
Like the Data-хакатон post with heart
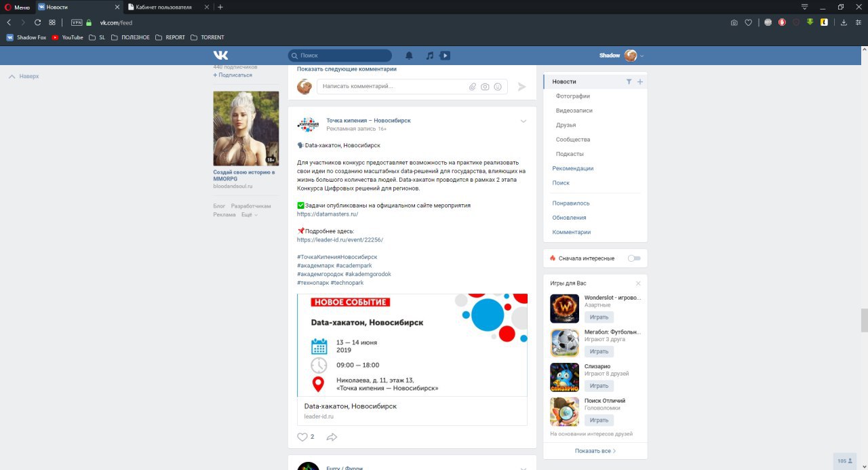coord(302,437)
